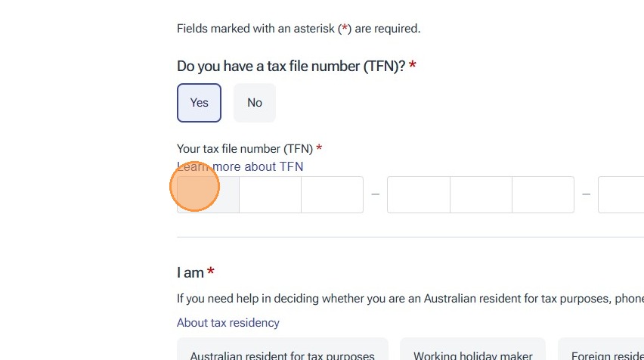
Task: Click the first TFN digit box
Action: (x=208, y=194)
